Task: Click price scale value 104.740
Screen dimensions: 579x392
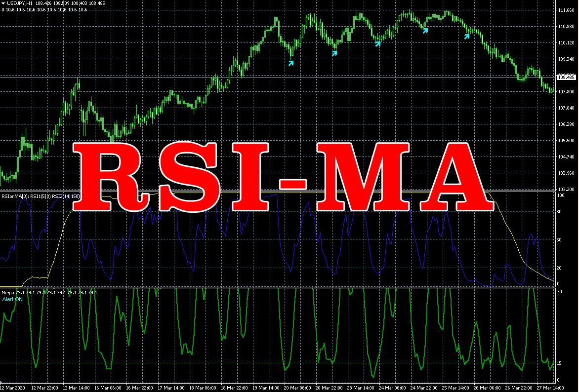Action: (566, 157)
